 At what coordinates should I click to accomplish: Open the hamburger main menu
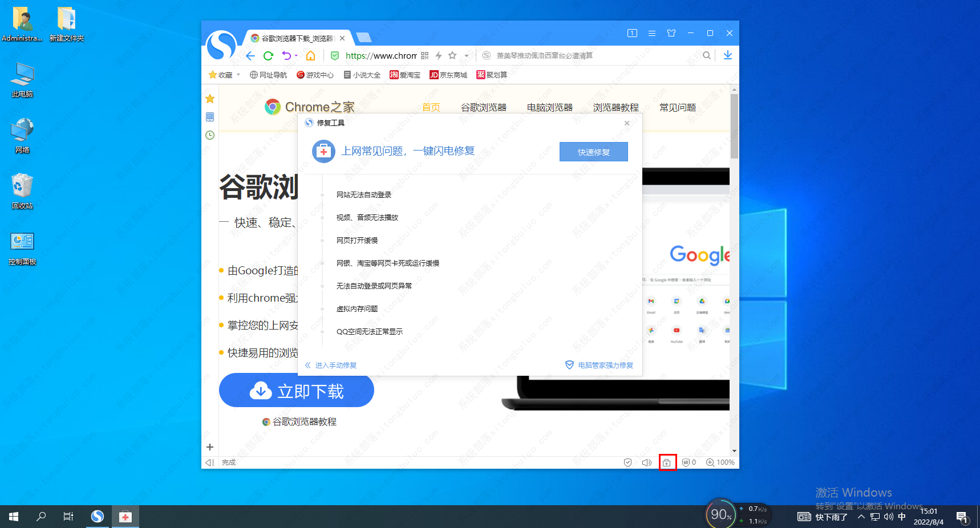coord(652,33)
